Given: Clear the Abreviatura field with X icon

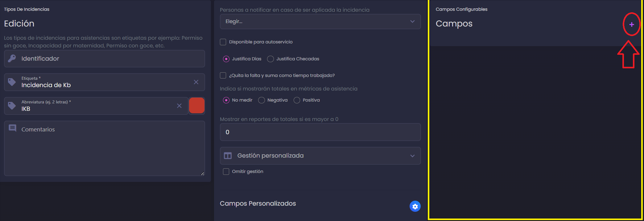Looking at the screenshot, I should click(179, 106).
